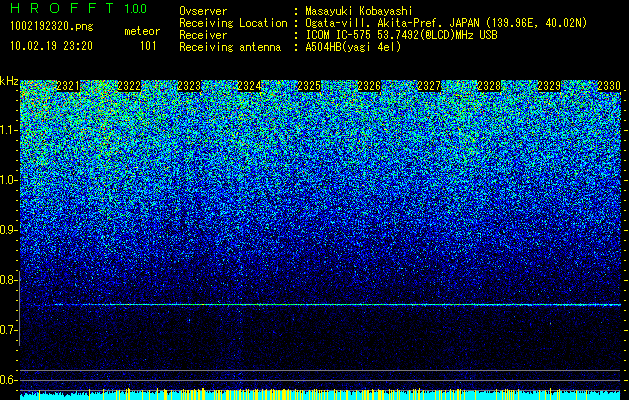Click the 0.8 kHz axis label
The width and height of the screenshot is (629, 400).
(x=9, y=280)
